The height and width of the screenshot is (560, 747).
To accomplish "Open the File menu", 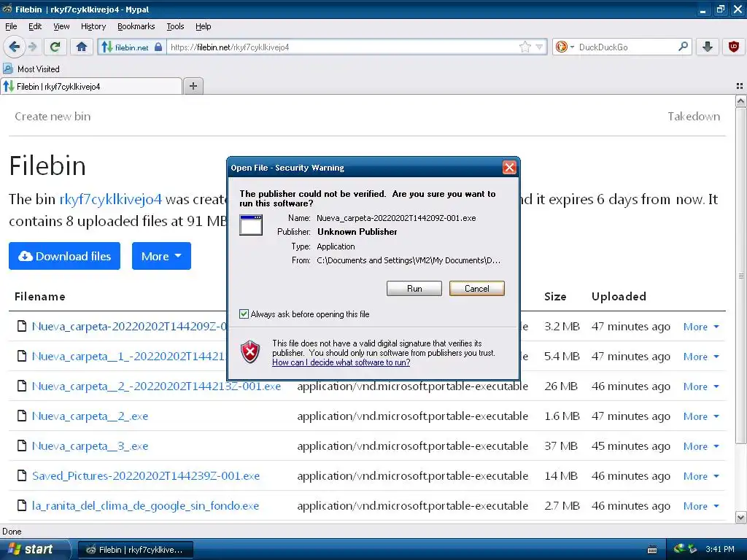I will coord(11,26).
